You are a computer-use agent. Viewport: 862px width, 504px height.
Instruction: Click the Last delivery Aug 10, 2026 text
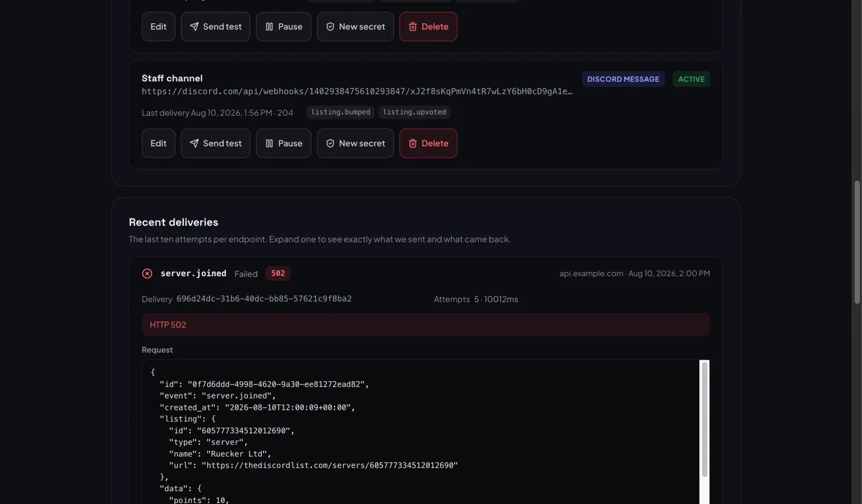click(x=217, y=113)
